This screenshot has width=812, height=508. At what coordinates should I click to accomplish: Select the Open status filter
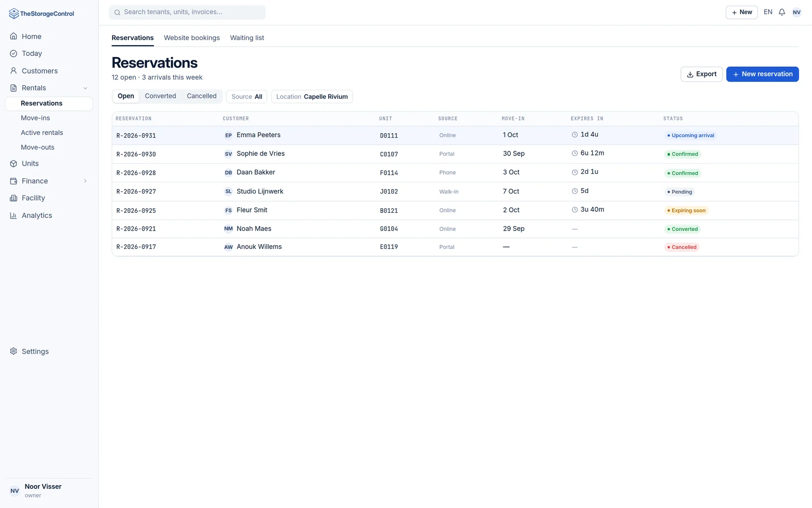[126, 96]
